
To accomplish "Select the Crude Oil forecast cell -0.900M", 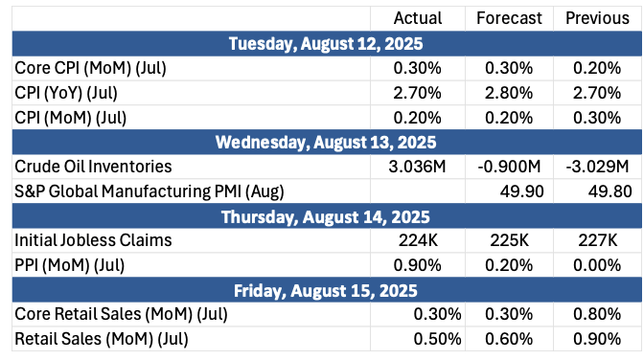I will 509,167.
